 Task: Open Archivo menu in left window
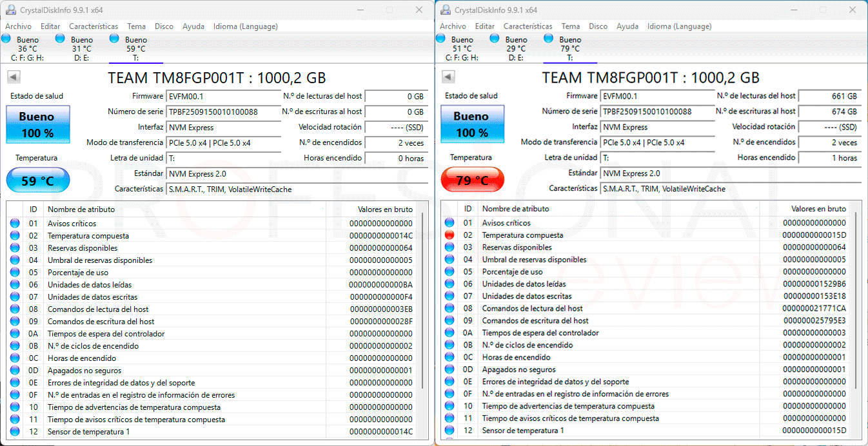click(18, 26)
